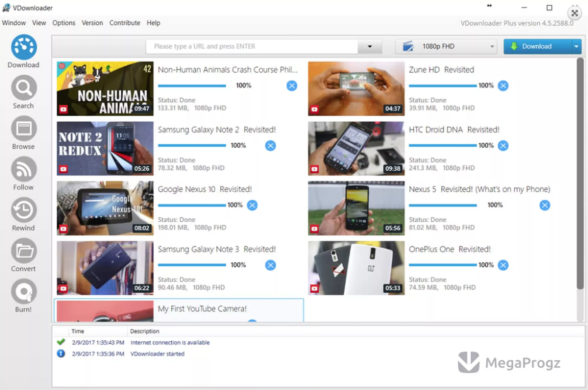Open the Follow feeds section
Screen dimensions: 588x390
click(24, 174)
